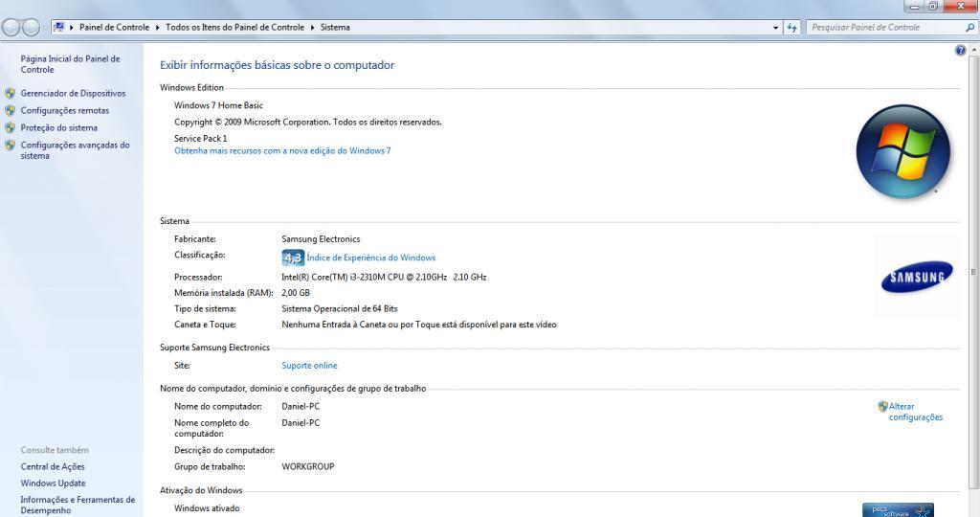Expand the arrow before Painel de Controle breadcrumb
980x517 pixels.
72,28
